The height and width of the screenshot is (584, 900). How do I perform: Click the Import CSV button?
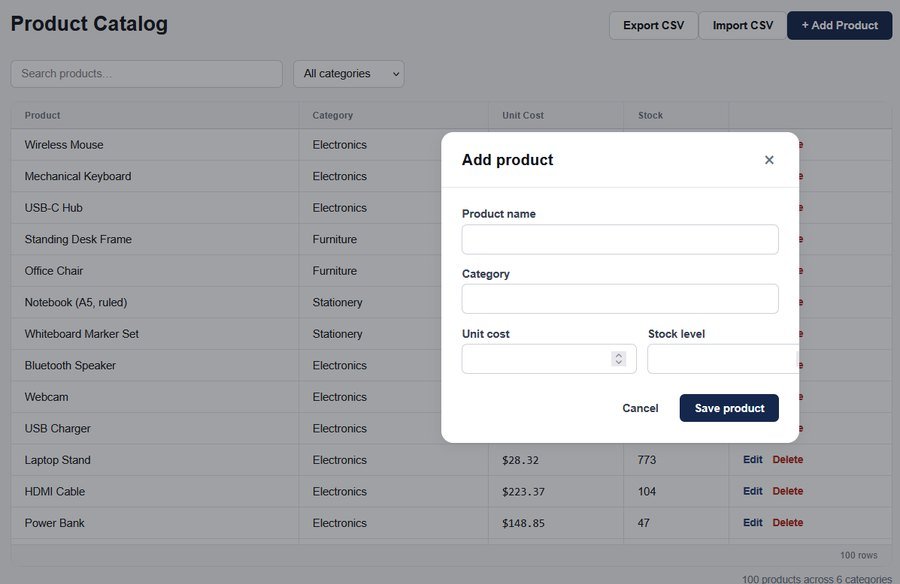(742, 26)
